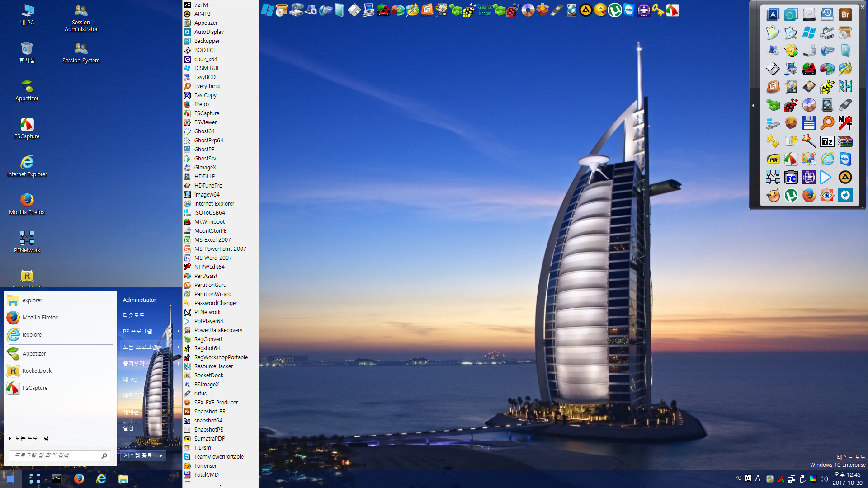Launch red ladybug icon in top launcher bar

pyautogui.click(x=383, y=10)
